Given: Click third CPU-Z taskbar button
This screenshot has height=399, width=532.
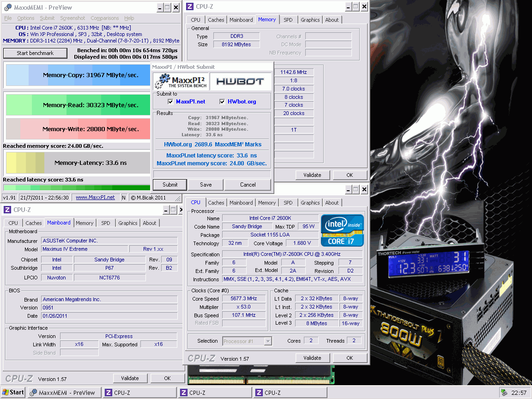Looking at the screenshot, I should 290,393.
